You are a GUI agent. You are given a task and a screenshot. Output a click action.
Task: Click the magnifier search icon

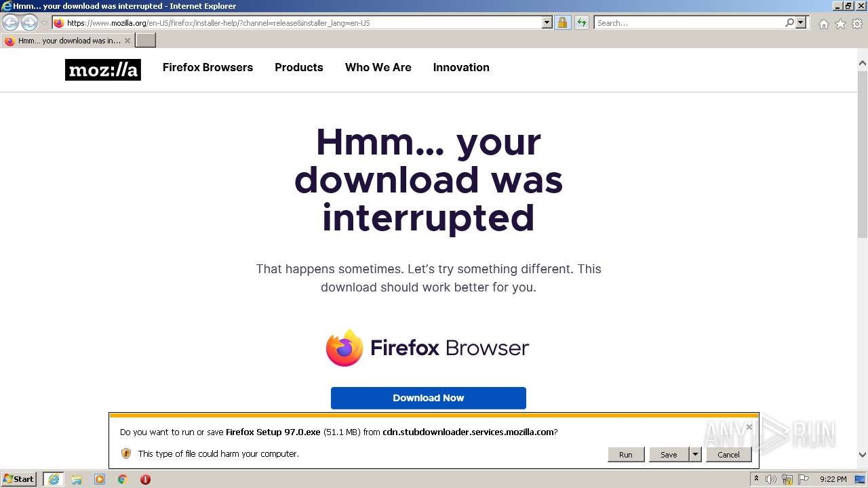pos(789,23)
